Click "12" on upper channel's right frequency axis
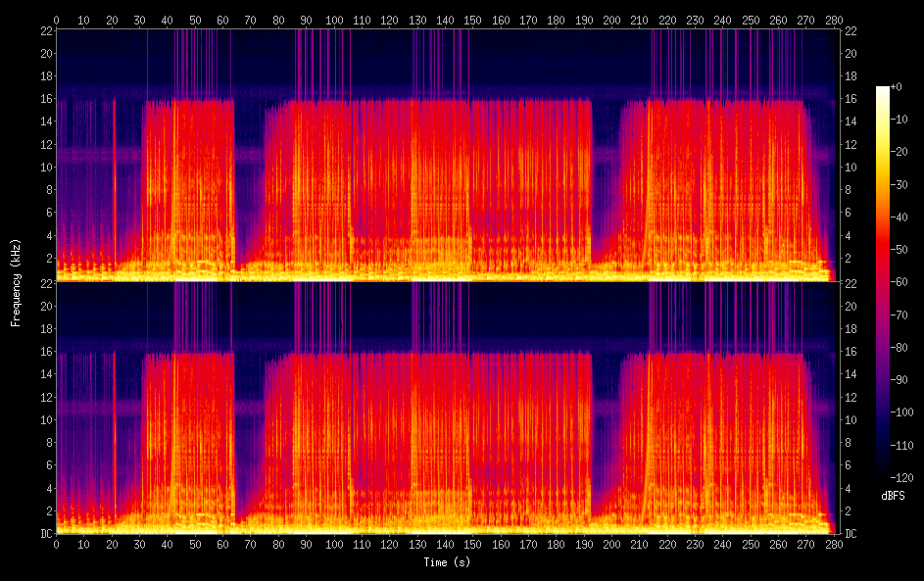The image size is (924, 581). click(851, 144)
